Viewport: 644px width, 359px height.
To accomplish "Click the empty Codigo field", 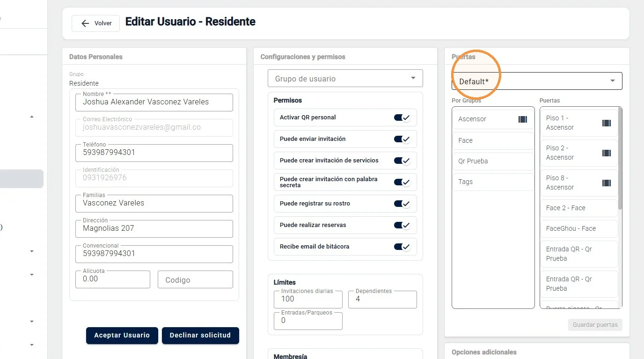I will click(195, 279).
